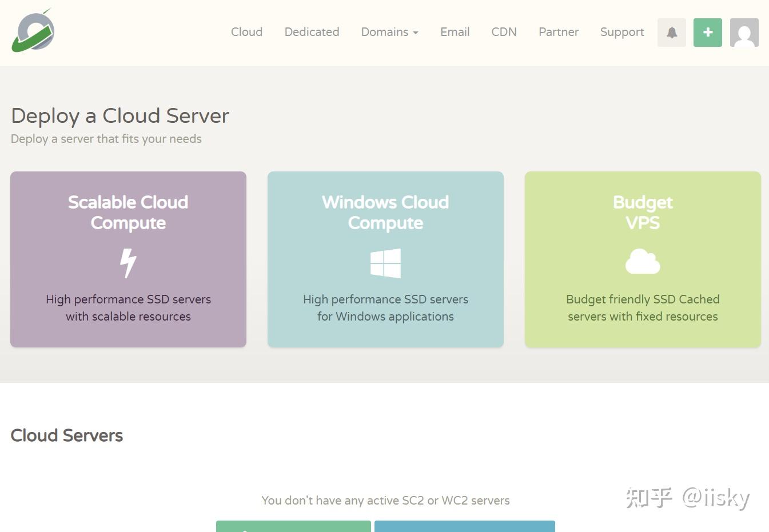The width and height of the screenshot is (769, 532).
Task: Click the Budget friendly SSD Cached description
Action: (x=643, y=307)
